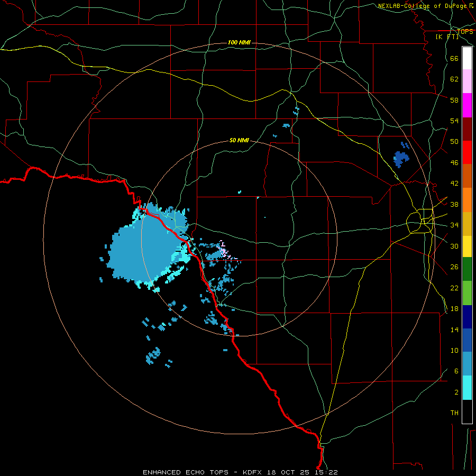Click the legend value "2"

456,392
